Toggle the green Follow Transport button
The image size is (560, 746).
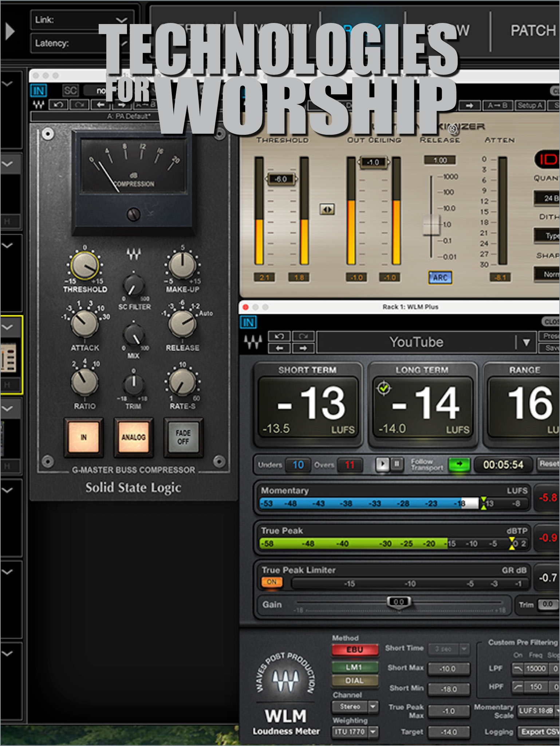click(459, 464)
